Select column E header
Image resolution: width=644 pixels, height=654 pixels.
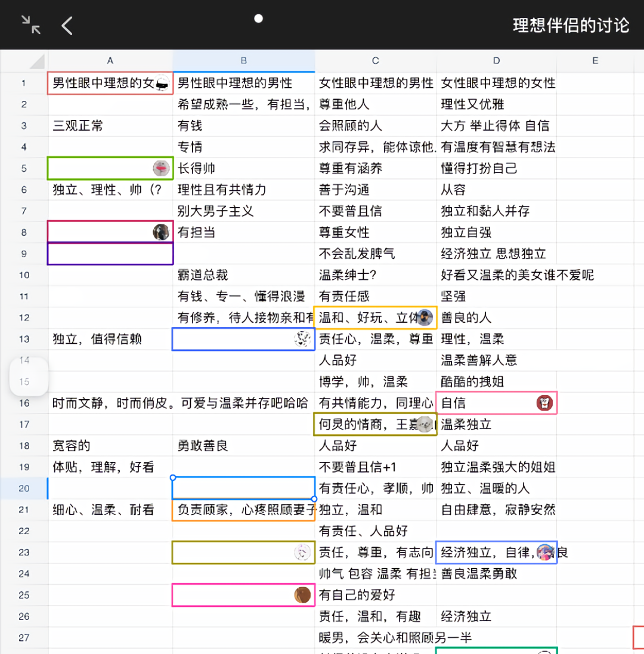pos(595,61)
